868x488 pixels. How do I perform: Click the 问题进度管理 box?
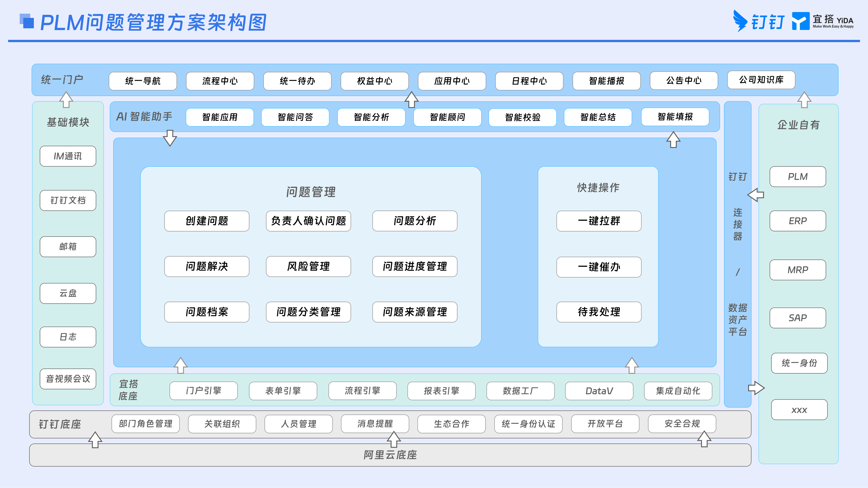tap(415, 266)
